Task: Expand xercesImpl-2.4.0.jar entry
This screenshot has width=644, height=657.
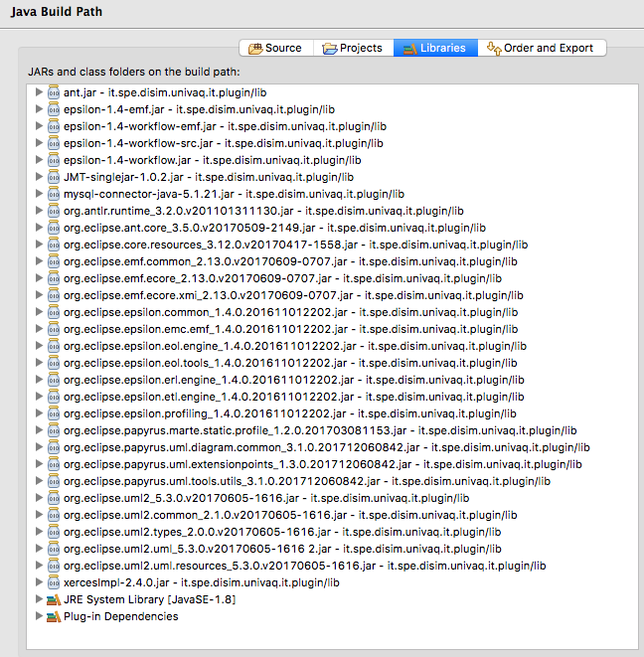Action: click(39, 581)
